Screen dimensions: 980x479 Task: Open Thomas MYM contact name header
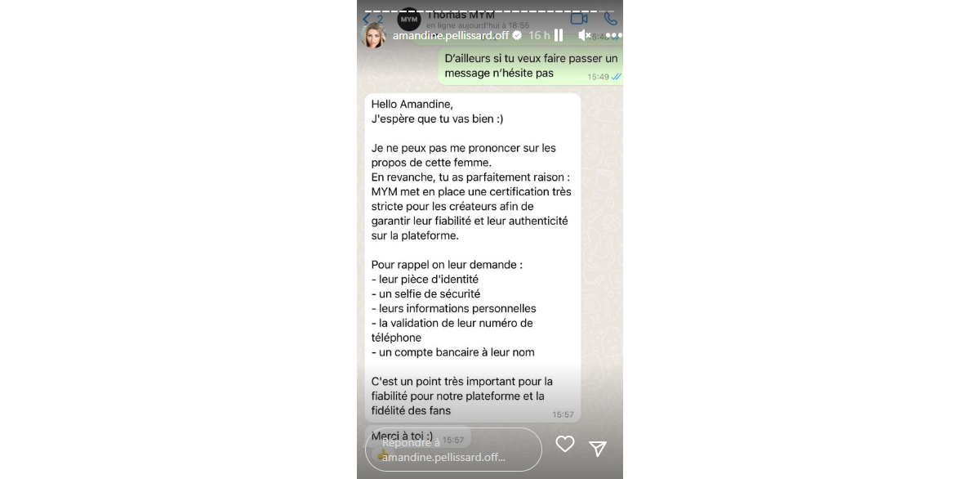pos(461,15)
